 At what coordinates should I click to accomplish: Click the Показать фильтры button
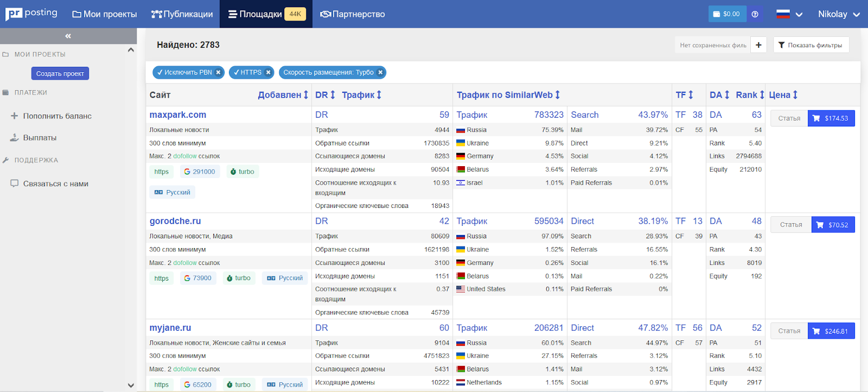click(811, 45)
